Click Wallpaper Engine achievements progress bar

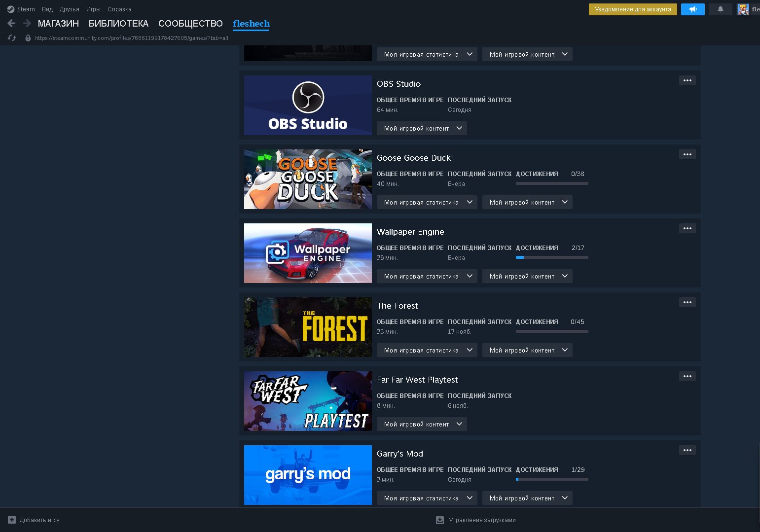tap(551, 257)
